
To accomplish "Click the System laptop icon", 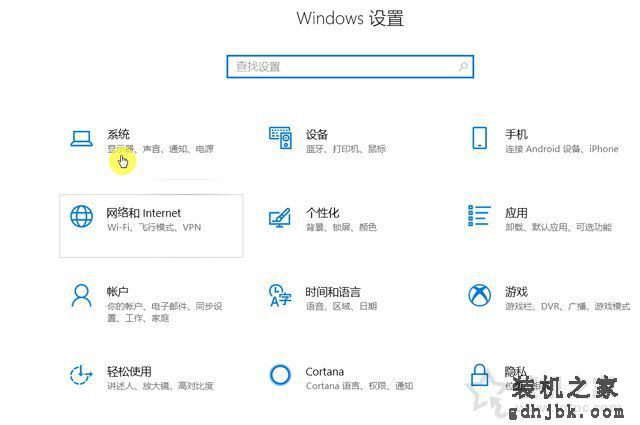I will (81, 138).
